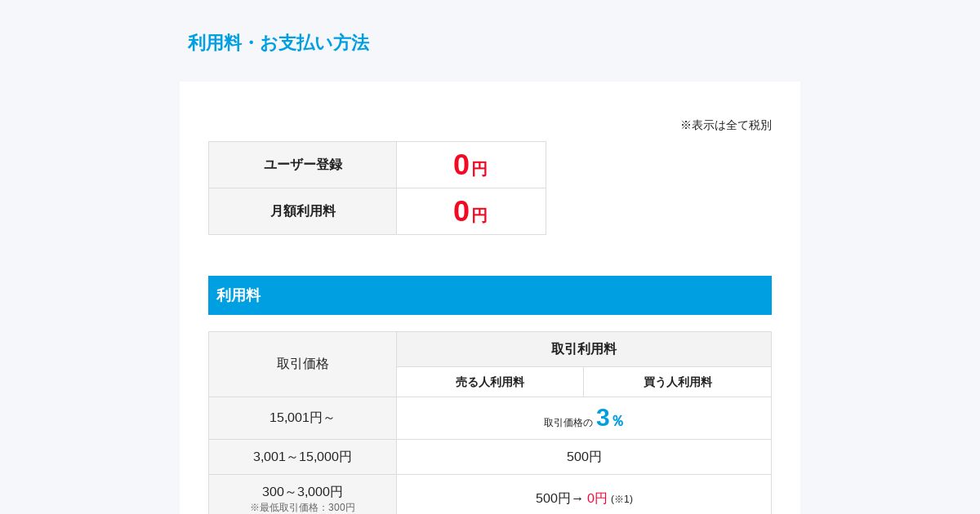
Task: Click the plain 500円 fee cell
Action: 584,457
